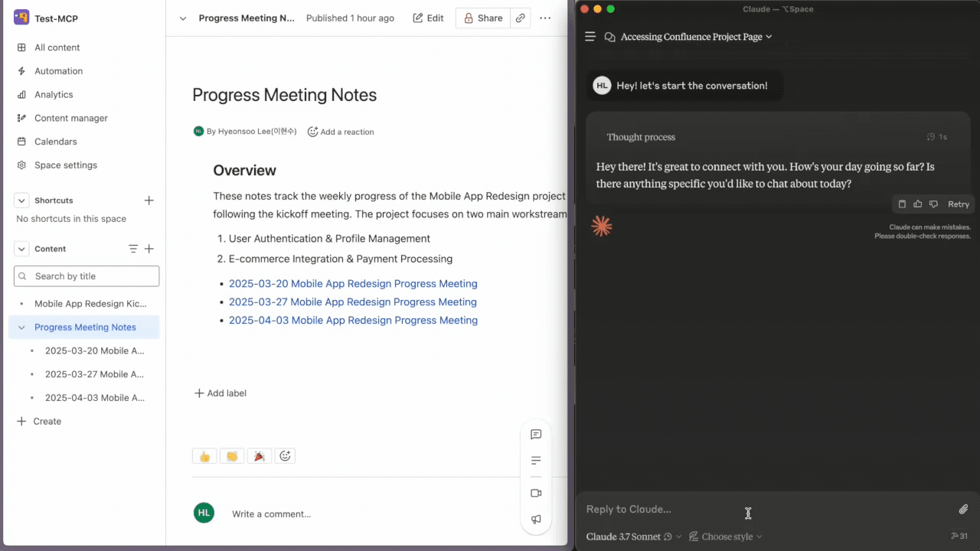
Task: Open the inline comments panel icon
Action: click(x=536, y=435)
